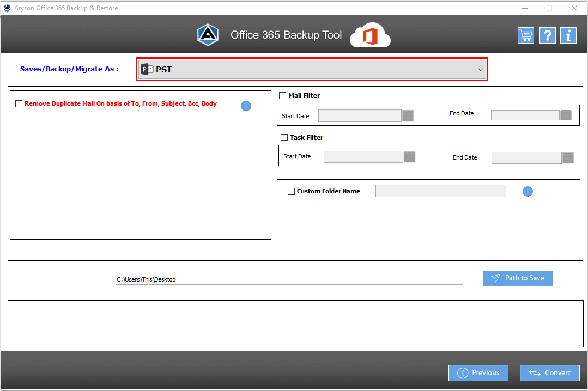Click the Office 365 cloud logo

coord(370,35)
